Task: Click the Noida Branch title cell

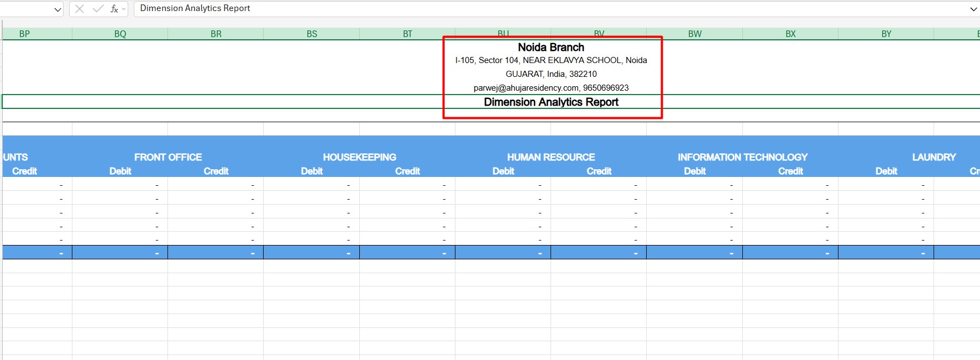Action: coord(551,47)
